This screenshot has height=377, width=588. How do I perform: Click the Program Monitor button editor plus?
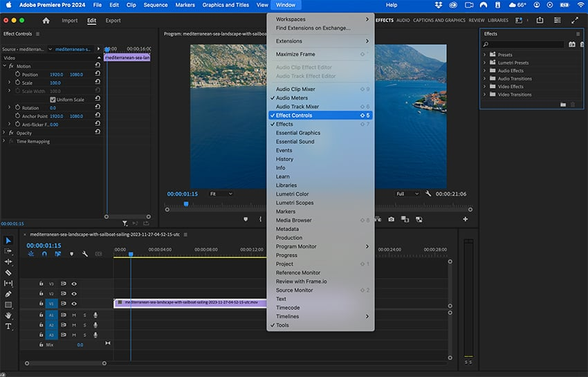click(466, 219)
